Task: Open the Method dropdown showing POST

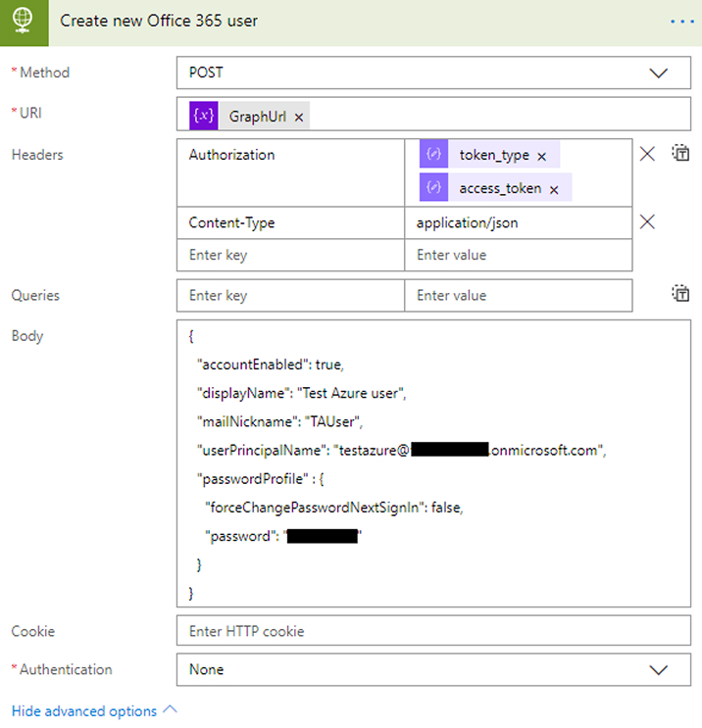Action: pos(433,73)
